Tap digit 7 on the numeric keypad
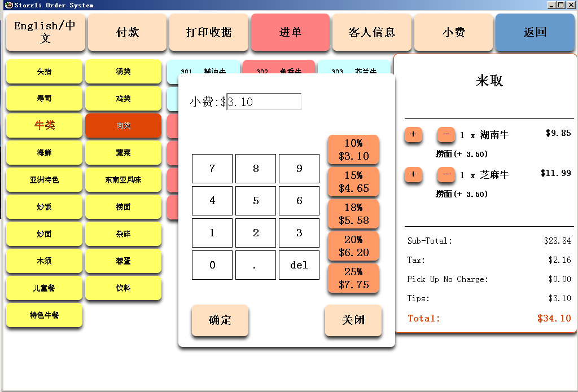Image resolution: width=578 pixels, height=392 pixels. pyautogui.click(x=212, y=169)
